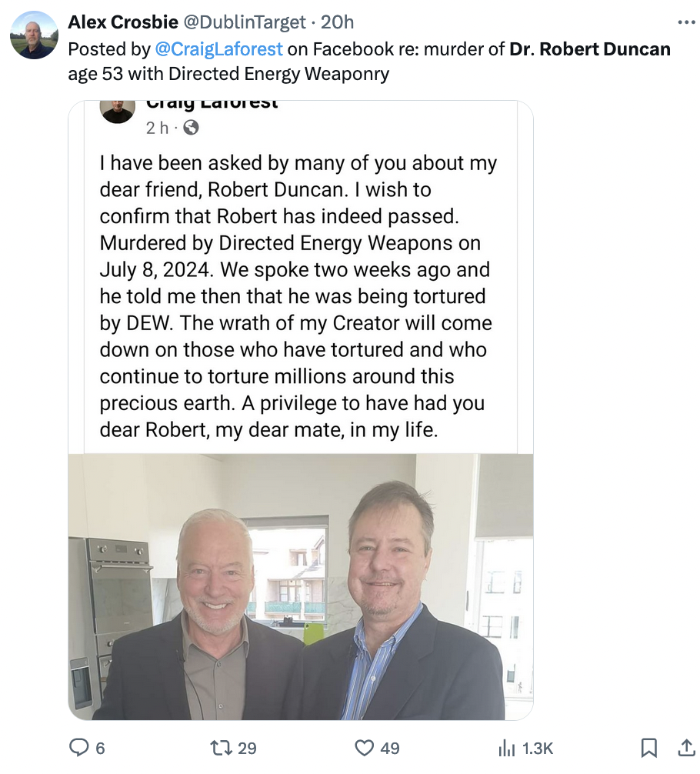700x774 pixels.
Task: Select the 49 likes count
Action: (x=388, y=747)
